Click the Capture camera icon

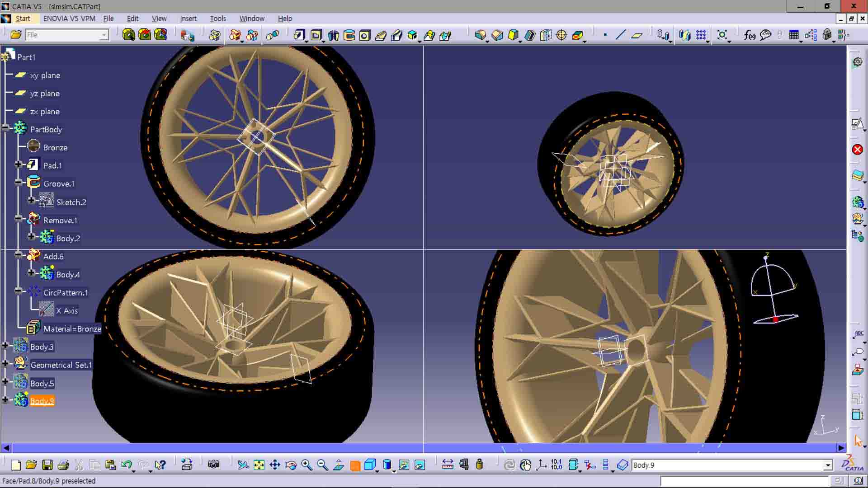click(x=213, y=465)
